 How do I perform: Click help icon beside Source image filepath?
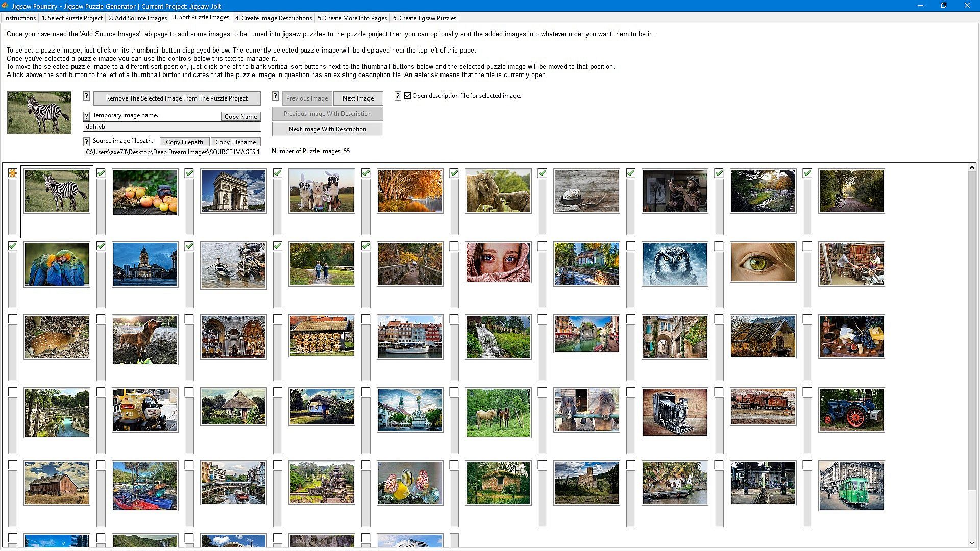[x=86, y=142]
